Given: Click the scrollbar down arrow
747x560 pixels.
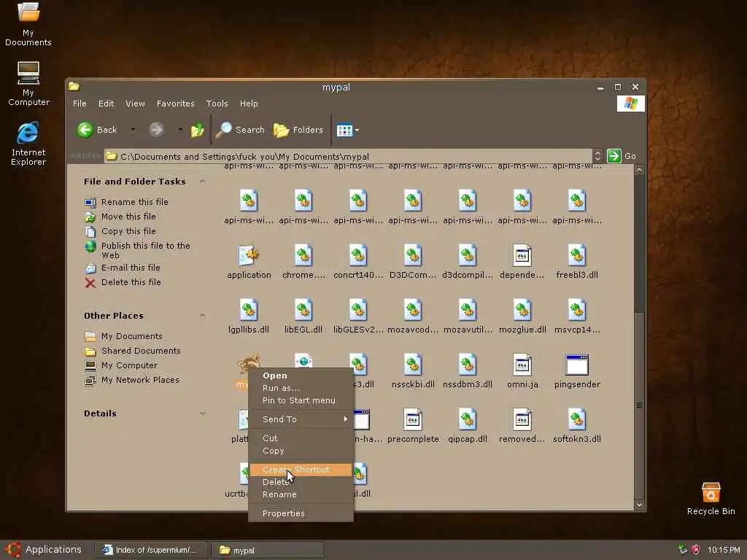Looking at the screenshot, I should click(x=639, y=505).
